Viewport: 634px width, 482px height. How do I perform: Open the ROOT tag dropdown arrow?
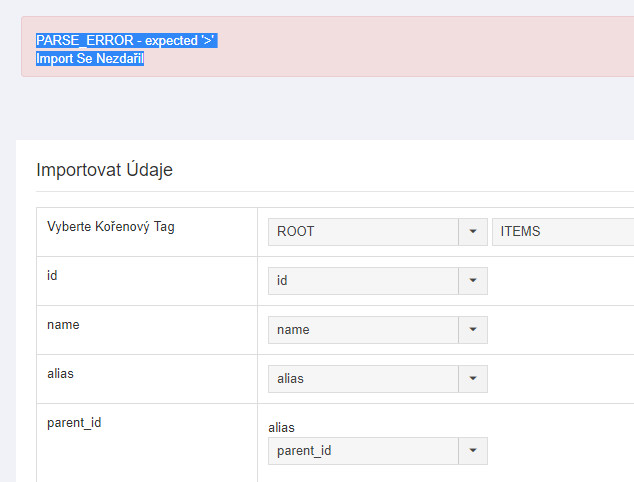(x=473, y=232)
